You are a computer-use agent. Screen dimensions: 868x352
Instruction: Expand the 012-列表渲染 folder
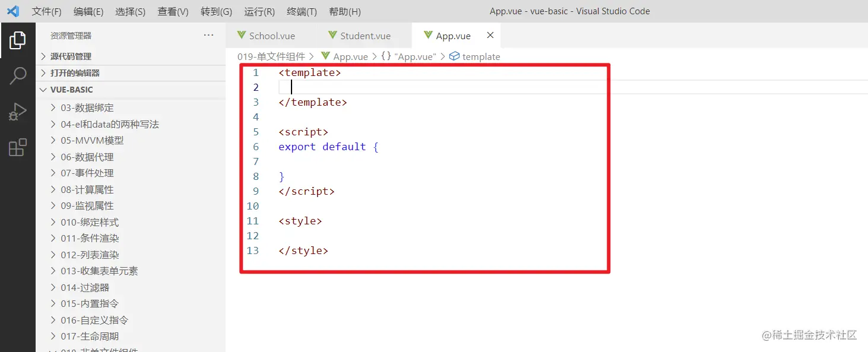(131, 255)
